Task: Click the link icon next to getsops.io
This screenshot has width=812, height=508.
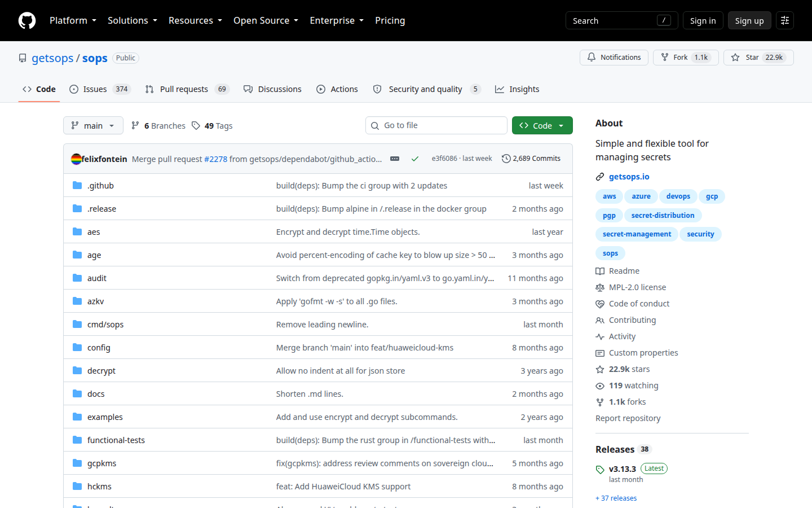Action: (600, 177)
